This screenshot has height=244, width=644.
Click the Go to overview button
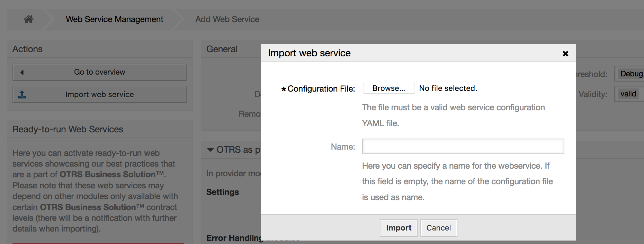[x=100, y=72]
